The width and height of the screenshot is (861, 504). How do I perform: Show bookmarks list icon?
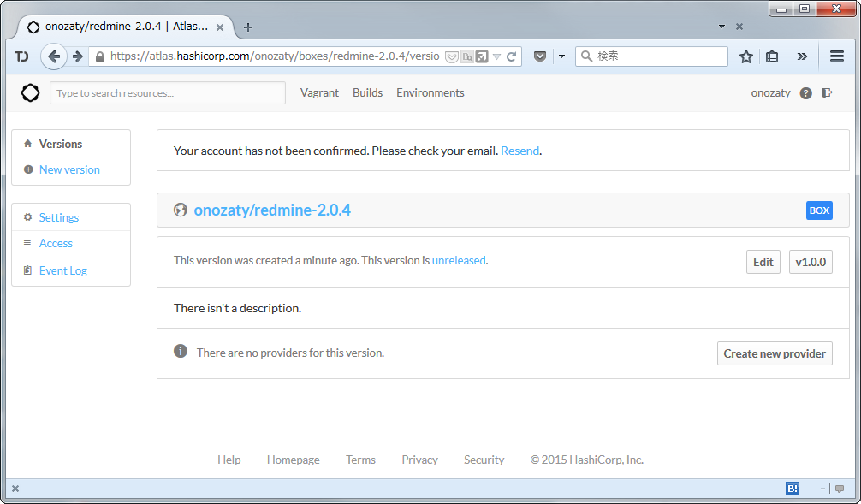(771, 56)
